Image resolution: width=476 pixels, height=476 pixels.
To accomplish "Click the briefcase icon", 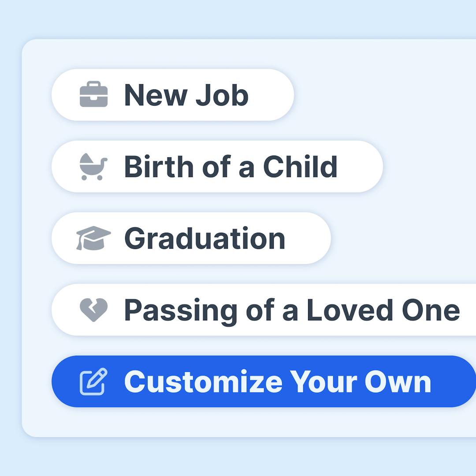I will 93,94.
